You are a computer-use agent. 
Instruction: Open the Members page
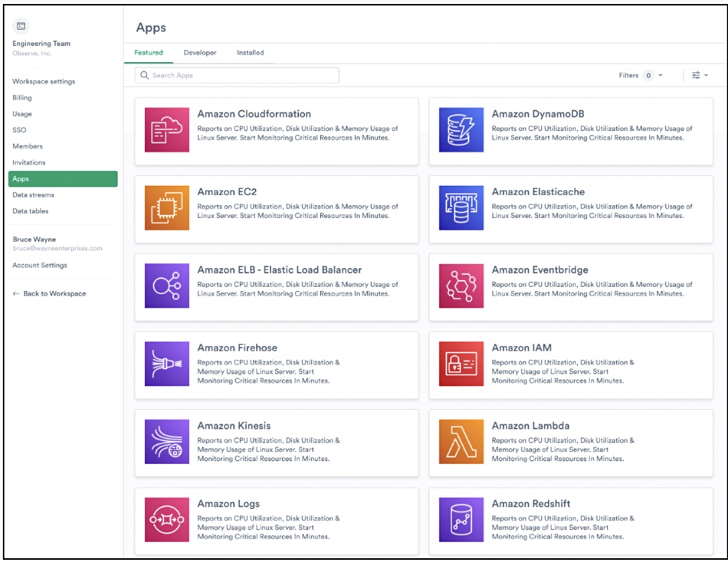point(28,146)
